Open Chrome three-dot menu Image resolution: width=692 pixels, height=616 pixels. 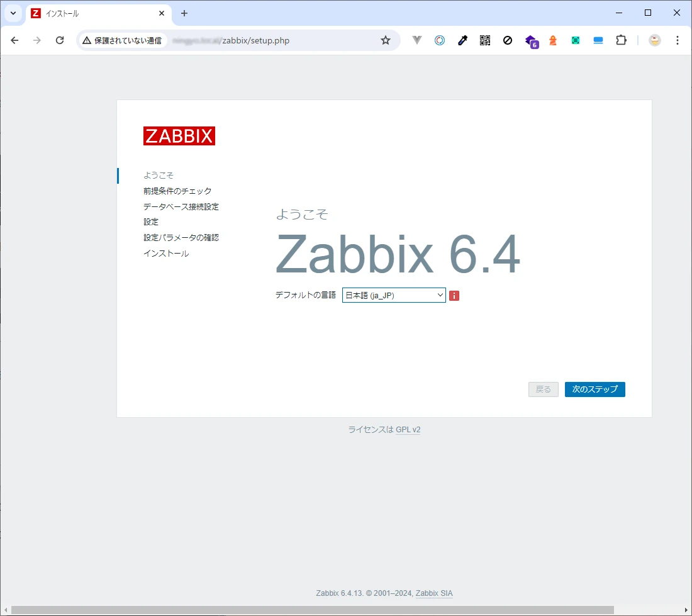pyautogui.click(x=678, y=40)
